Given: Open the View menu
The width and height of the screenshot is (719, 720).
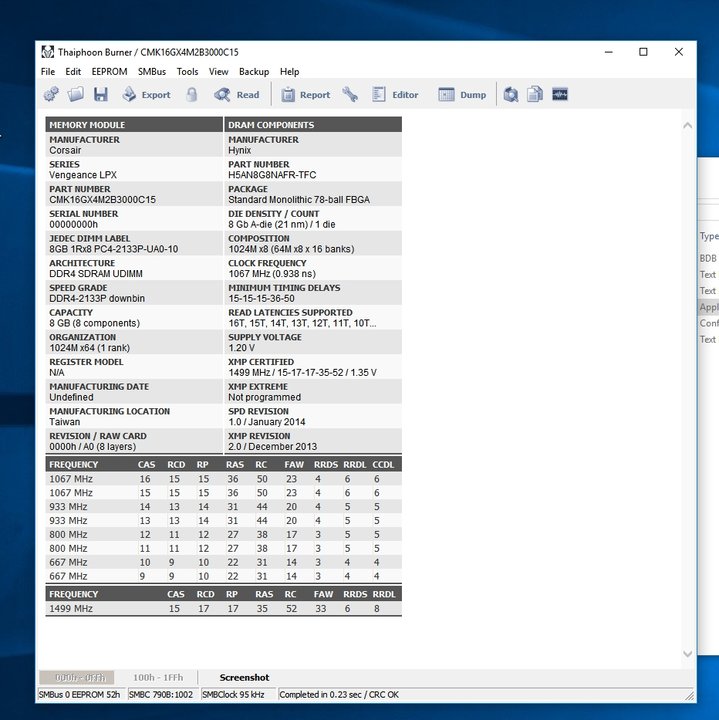Looking at the screenshot, I should 218,72.
